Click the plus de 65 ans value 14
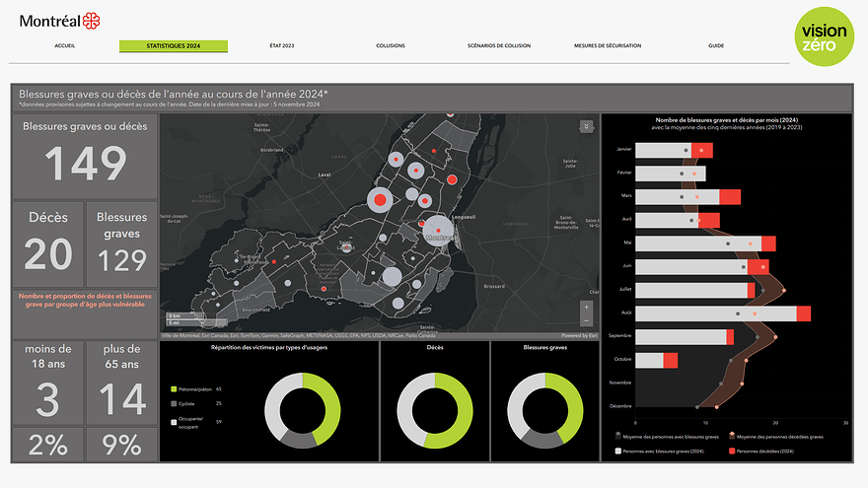The image size is (868, 488). coord(121,398)
